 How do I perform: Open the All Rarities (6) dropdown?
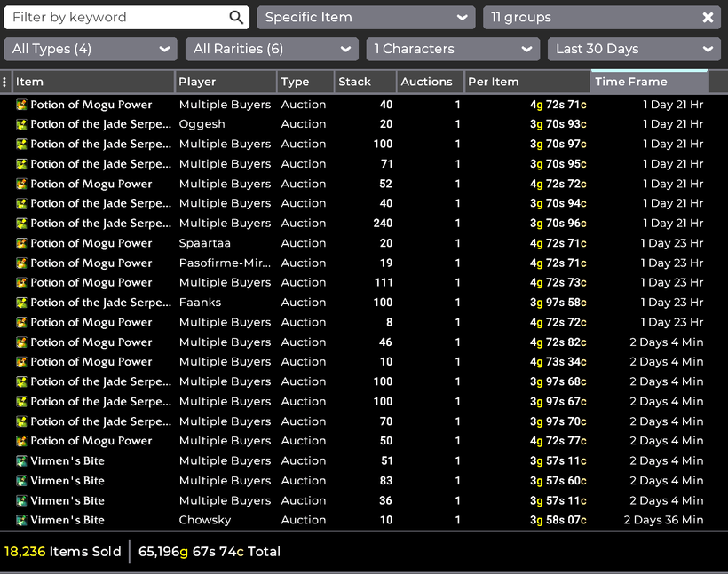272,49
